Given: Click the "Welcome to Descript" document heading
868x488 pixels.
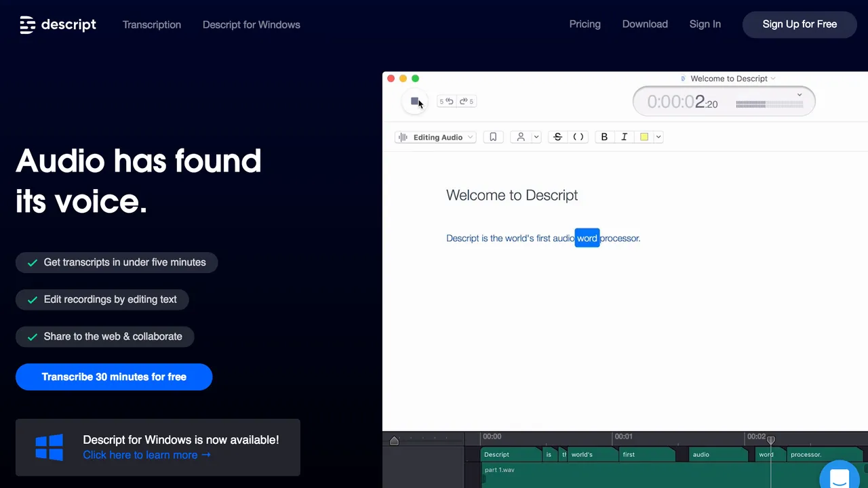Looking at the screenshot, I should (x=512, y=195).
